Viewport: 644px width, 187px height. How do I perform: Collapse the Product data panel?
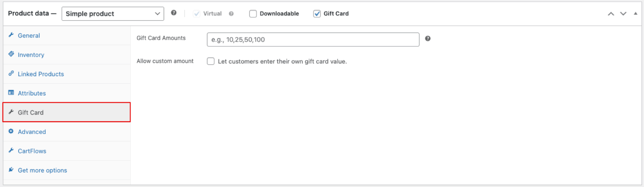click(636, 14)
